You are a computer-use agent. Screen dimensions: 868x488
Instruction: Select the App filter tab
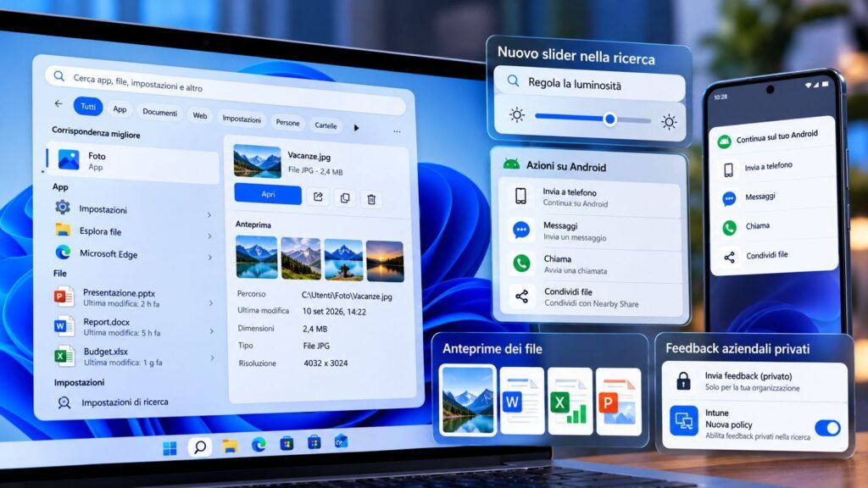[120, 109]
